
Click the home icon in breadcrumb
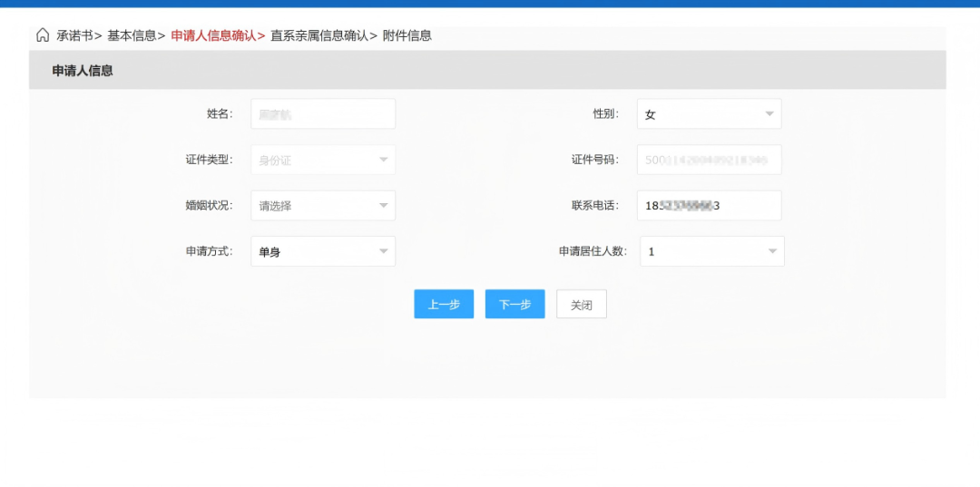tap(43, 35)
